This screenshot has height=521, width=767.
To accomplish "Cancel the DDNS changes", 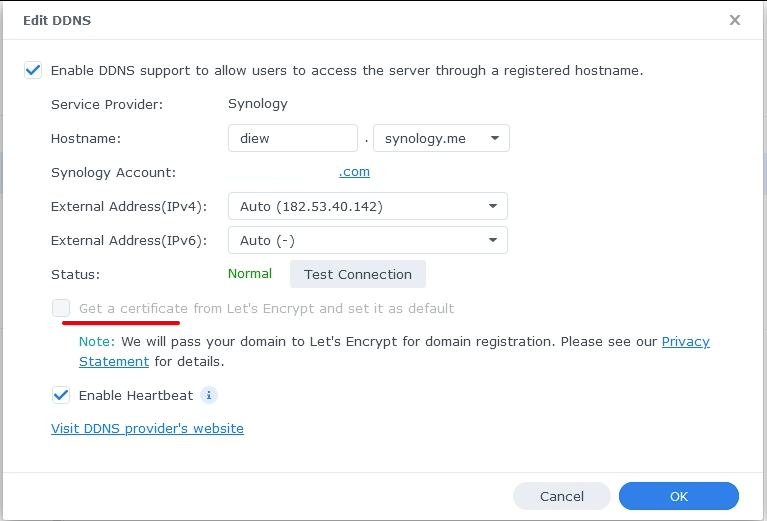I will click(x=561, y=496).
